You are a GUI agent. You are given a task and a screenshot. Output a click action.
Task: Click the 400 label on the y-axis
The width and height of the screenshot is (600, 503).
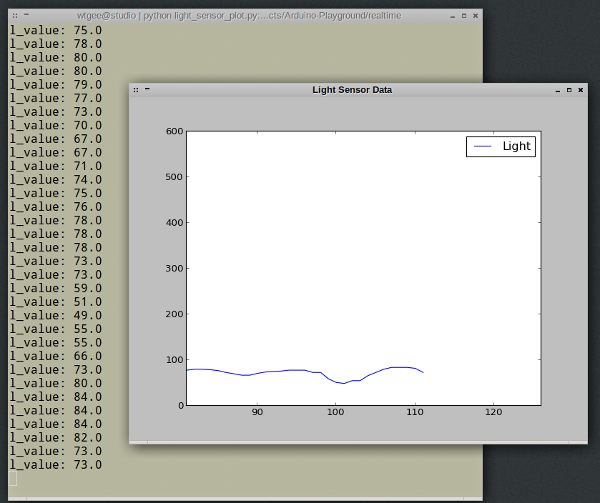(x=174, y=223)
